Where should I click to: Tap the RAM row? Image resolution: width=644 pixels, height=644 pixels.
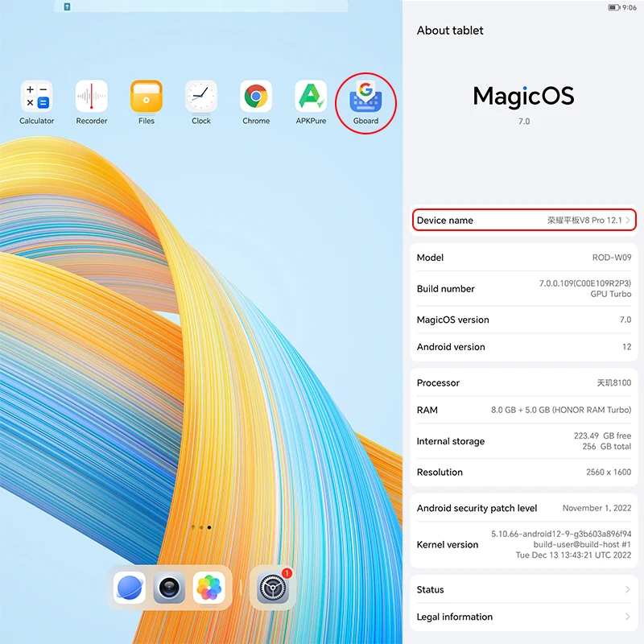tap(524, 410)
